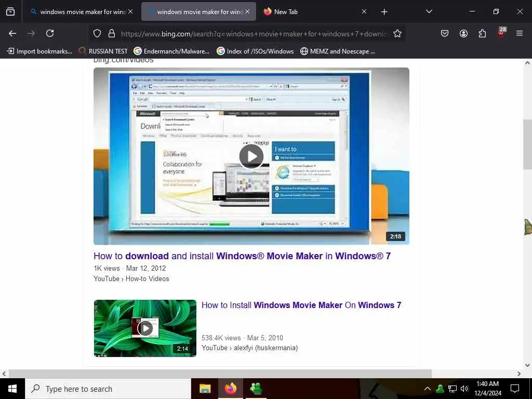The image size is (532, 399).
Task: Open File Explorer from the taskbar
Action: (205, 389)
